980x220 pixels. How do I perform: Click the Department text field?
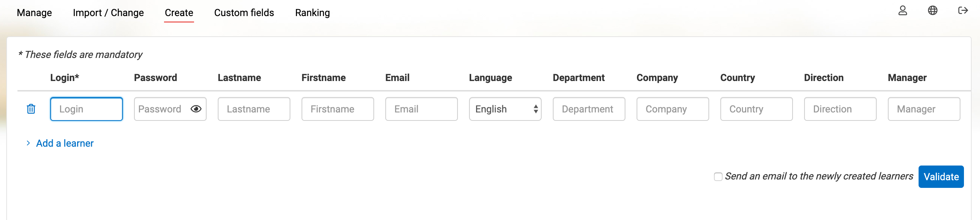tap(588, 109)
